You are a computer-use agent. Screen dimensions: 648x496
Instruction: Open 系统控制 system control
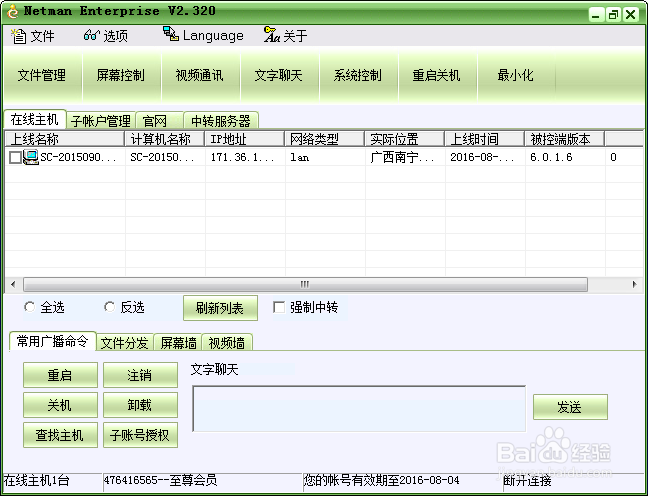[x=357, y=76]
